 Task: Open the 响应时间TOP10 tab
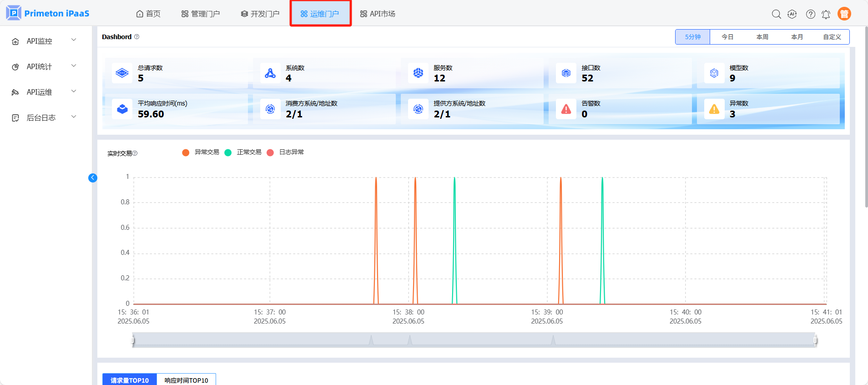(x=186, y=380)
